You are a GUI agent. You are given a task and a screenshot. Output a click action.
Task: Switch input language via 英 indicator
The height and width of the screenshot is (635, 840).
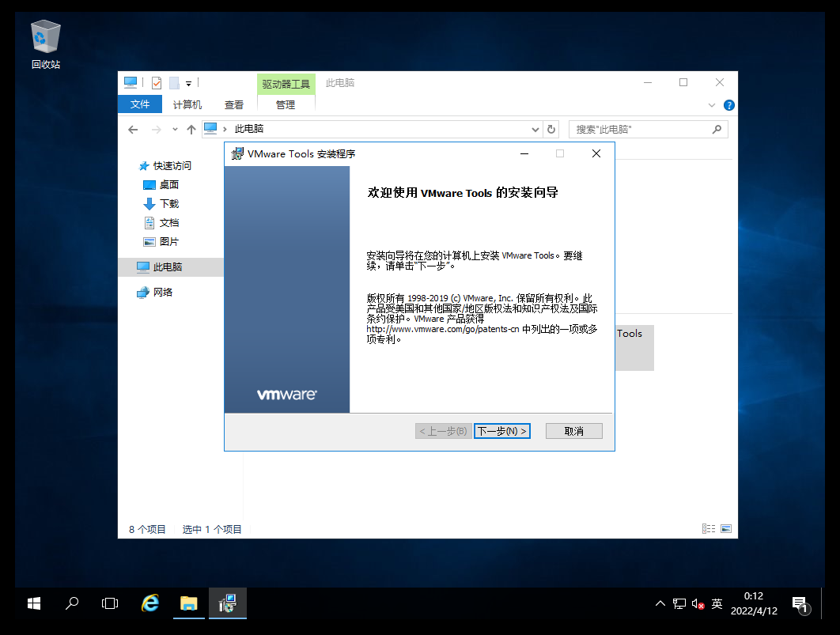pos(717,604)
